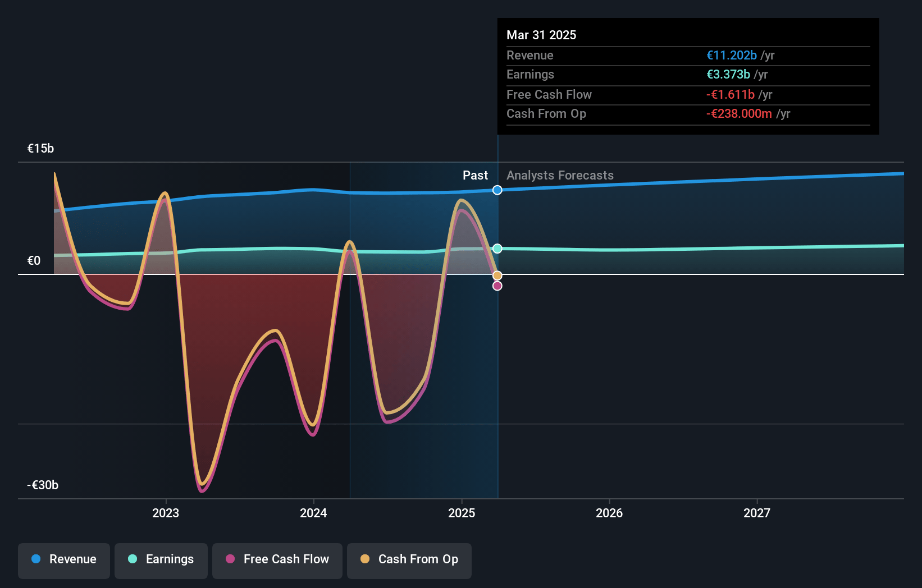Click the 2024 x-axis label
922x588 pixels.
[x=313, y=513]
